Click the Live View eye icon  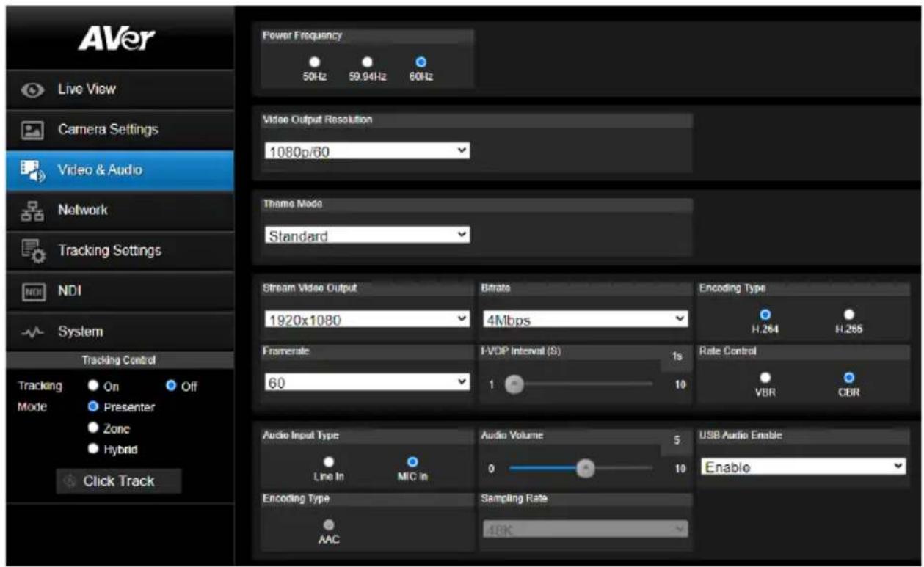(x=31, y=90)
